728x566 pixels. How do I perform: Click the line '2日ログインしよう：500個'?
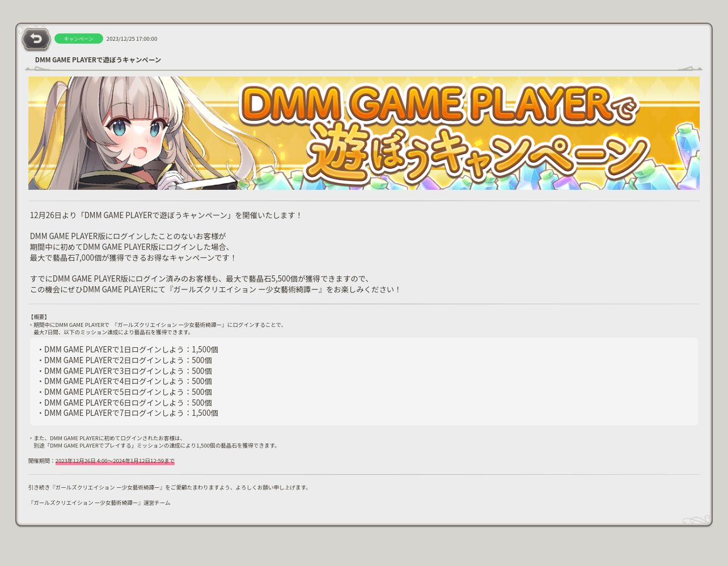point(125,360)
